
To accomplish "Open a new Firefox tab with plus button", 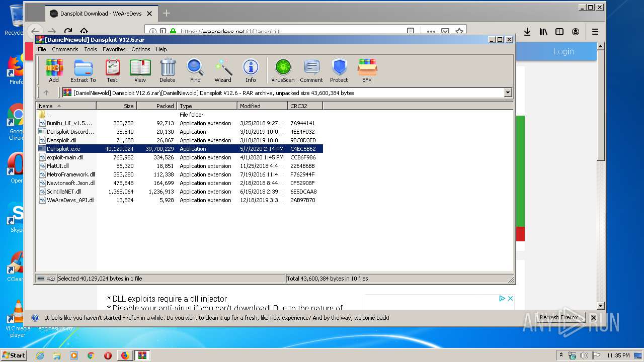I will pos(167,13).
